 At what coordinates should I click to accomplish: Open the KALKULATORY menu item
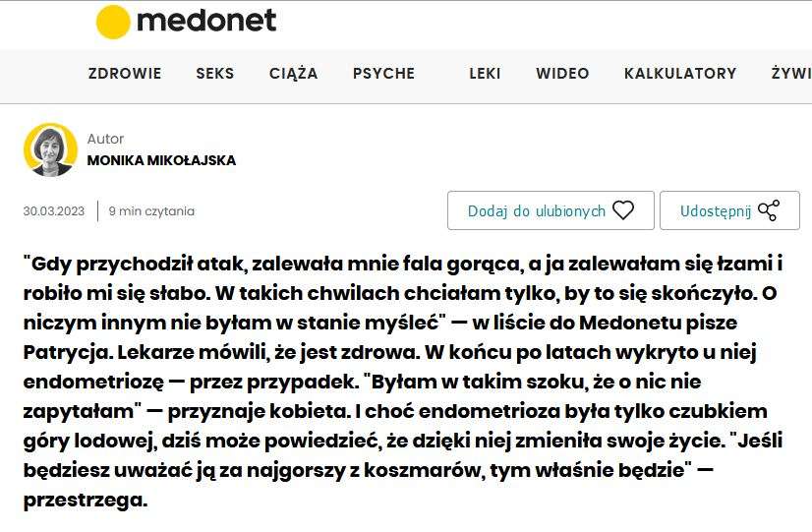point(680,74)
